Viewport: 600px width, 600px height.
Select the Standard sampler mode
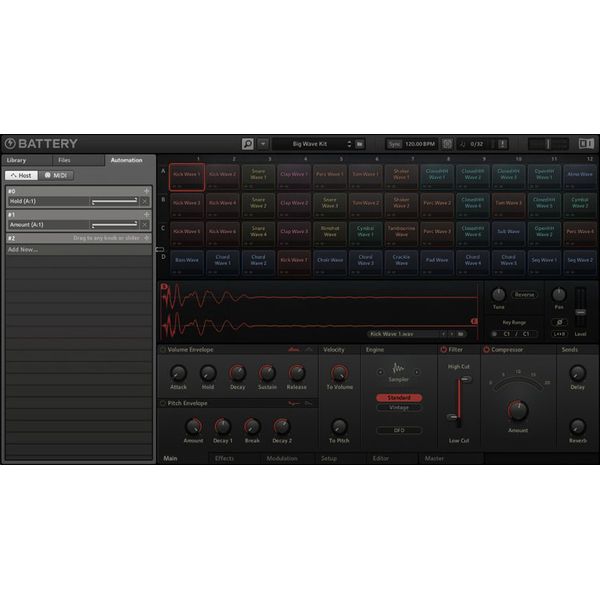tap(399, 398)
